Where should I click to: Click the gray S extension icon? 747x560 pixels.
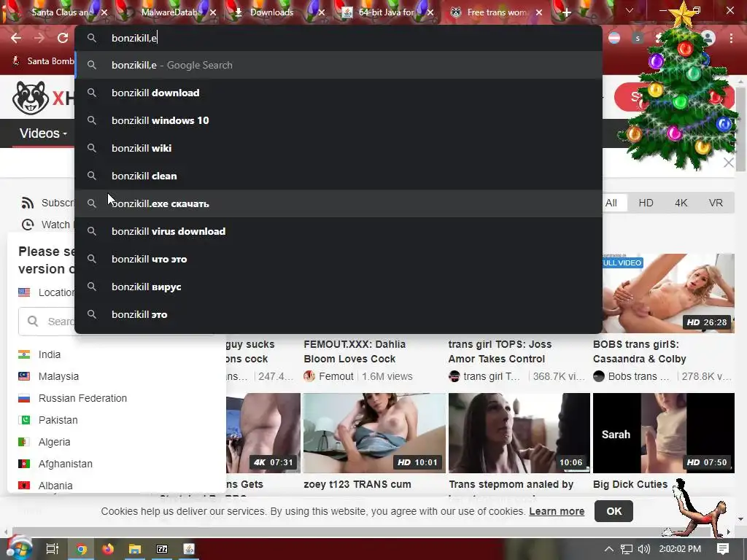pos(638,38)
